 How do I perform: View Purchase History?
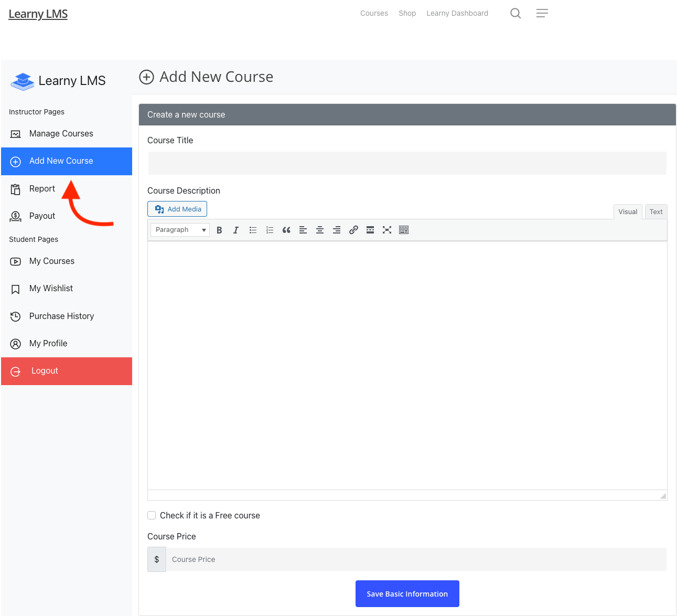point(67,316)
